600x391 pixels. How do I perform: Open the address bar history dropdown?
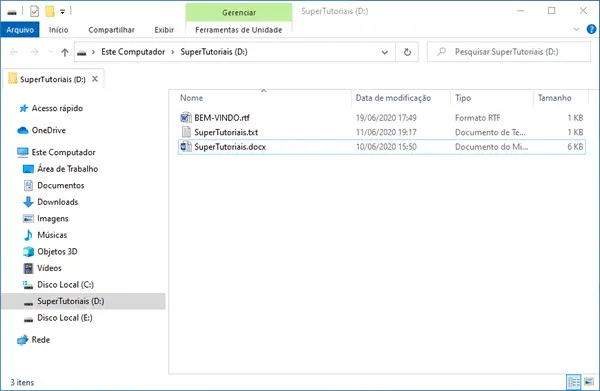(x=385, y=52)
